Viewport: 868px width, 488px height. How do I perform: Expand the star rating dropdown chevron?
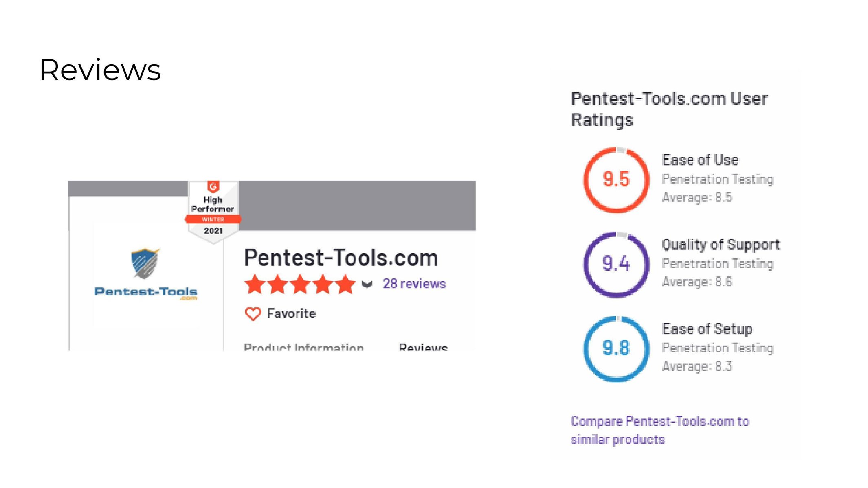pyautogui.click(x=367, y=284)
